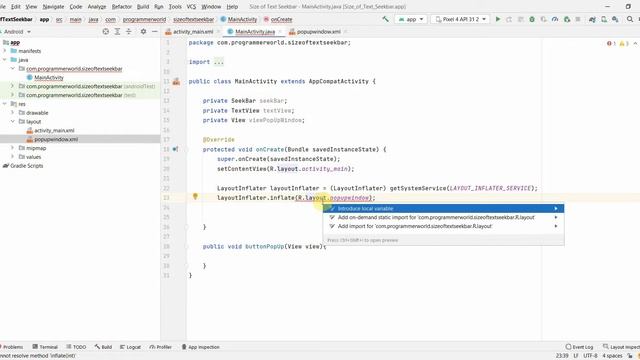Click the override gutter icon beside onCreate
The image size is (640, 360).
click(x=176, y=149)
